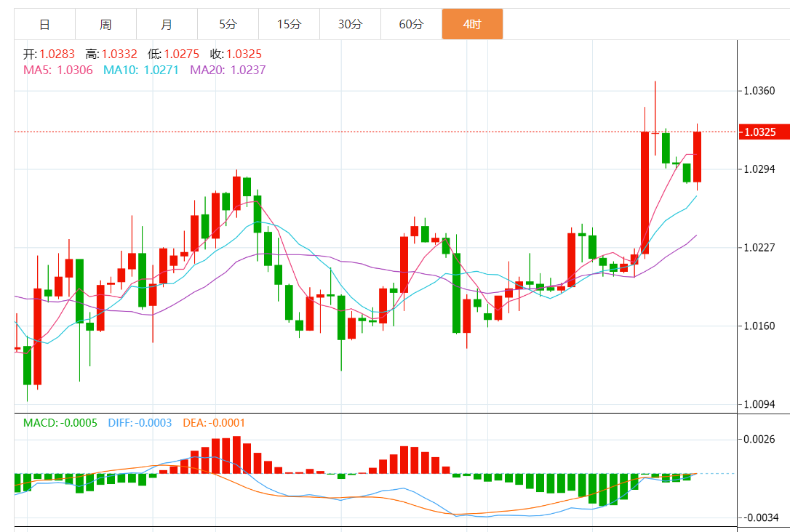Image resolution: width=790 pixels, height=532 pixels.
Task: Select the 15分 timeframe tab
Action: [290, 24]
